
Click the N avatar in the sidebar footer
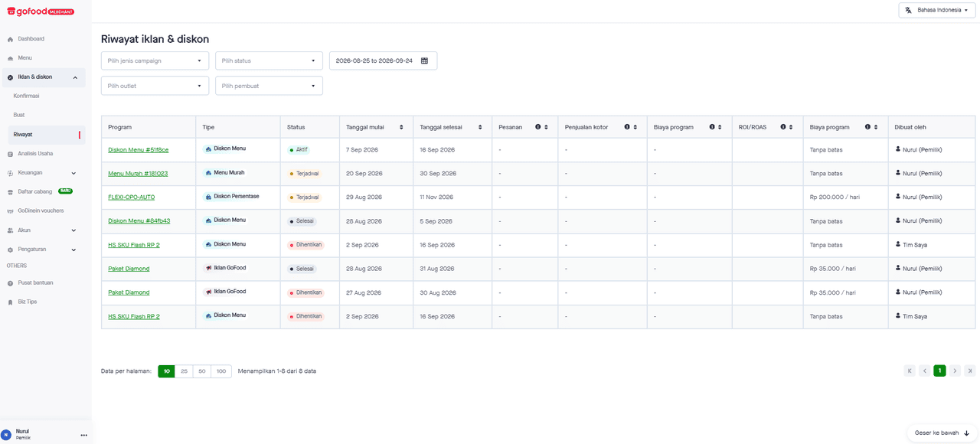[x=6, y=434]
